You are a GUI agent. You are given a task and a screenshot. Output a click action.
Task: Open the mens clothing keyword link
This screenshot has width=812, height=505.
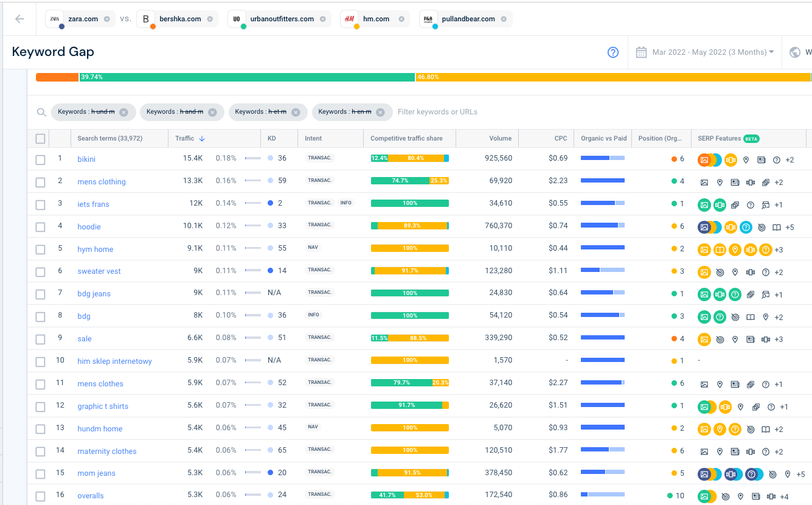(102, 182)
